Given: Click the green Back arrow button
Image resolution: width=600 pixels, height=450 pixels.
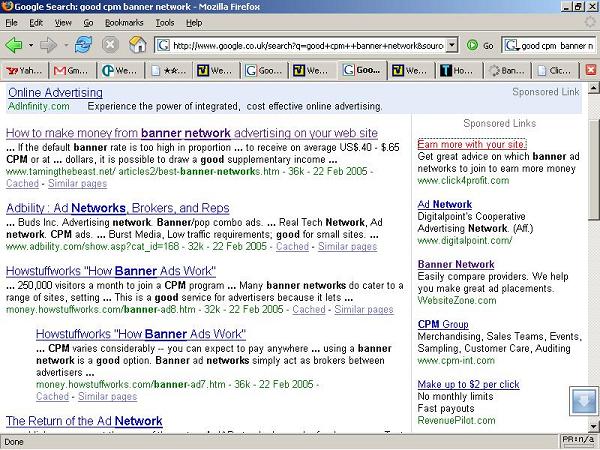Looking at the screenshot, I should coord(14,45).
